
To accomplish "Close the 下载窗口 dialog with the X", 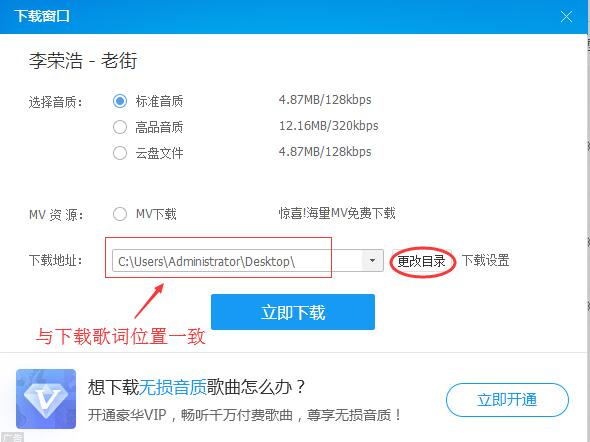I will (566, 17).
